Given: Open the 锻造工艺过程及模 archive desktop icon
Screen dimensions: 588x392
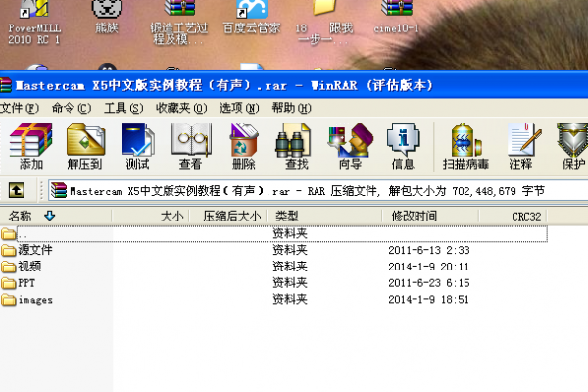Looking at the screenshot, I should [179, 23].
